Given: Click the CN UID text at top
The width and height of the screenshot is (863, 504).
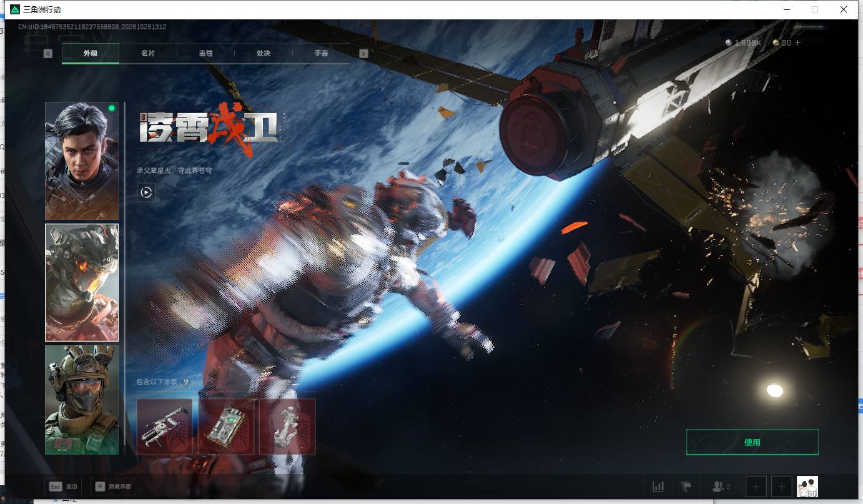Looking at the screenshot, I should pos(92,27).
